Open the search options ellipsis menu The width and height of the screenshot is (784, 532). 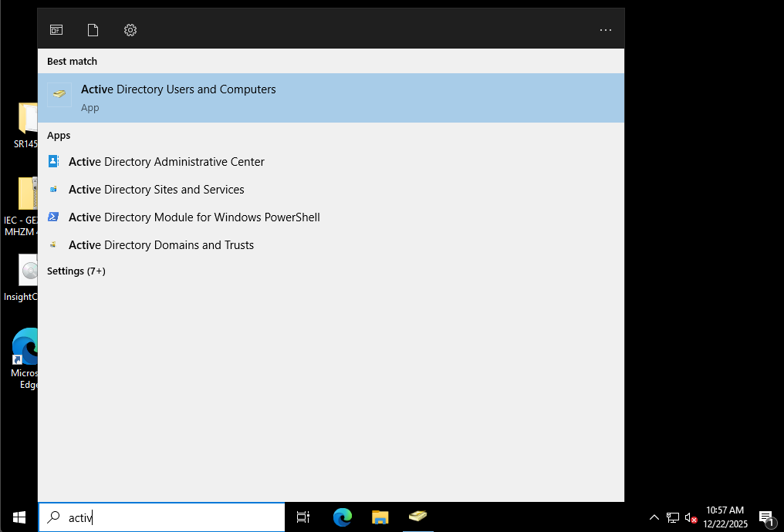pyautogui.click(x=606, y=30)
